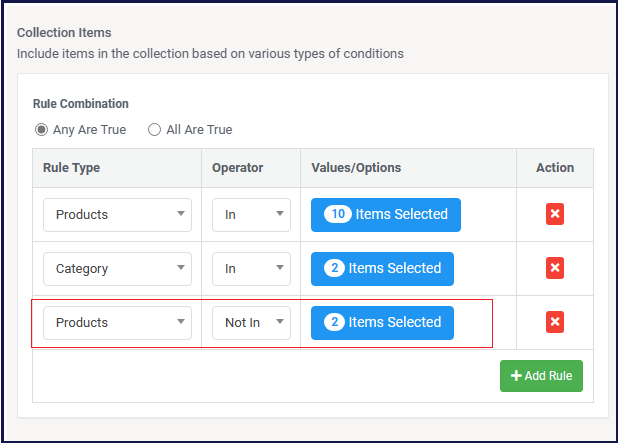This screenshot has height=443, width=618.
Task: Open the third row Products rule type dropdown
Action: point(117,323)
